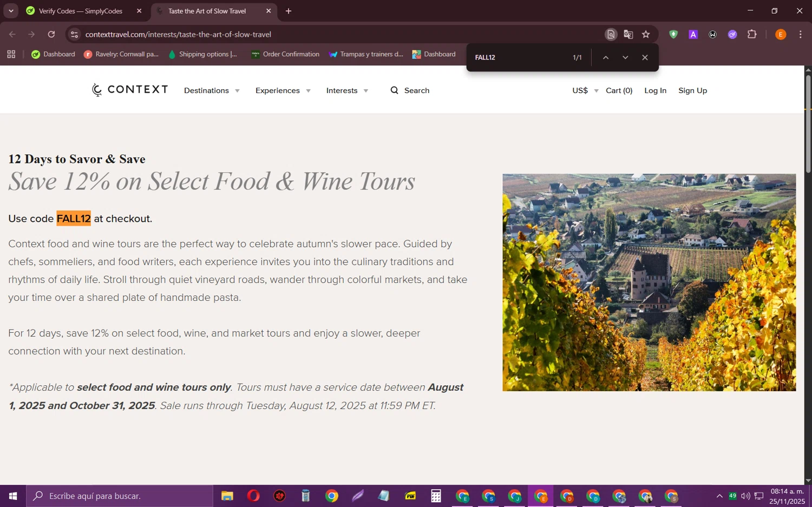Image resolution: width=812 pixels, height=507 pixels.
Task: Switch to Verify Codes SimplyCodes tab
Action: click(x=81, y=11)
